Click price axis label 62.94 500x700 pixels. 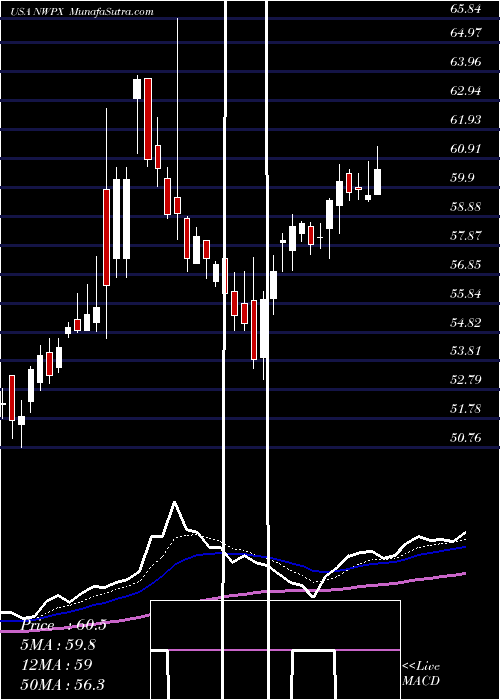point(466,91)
